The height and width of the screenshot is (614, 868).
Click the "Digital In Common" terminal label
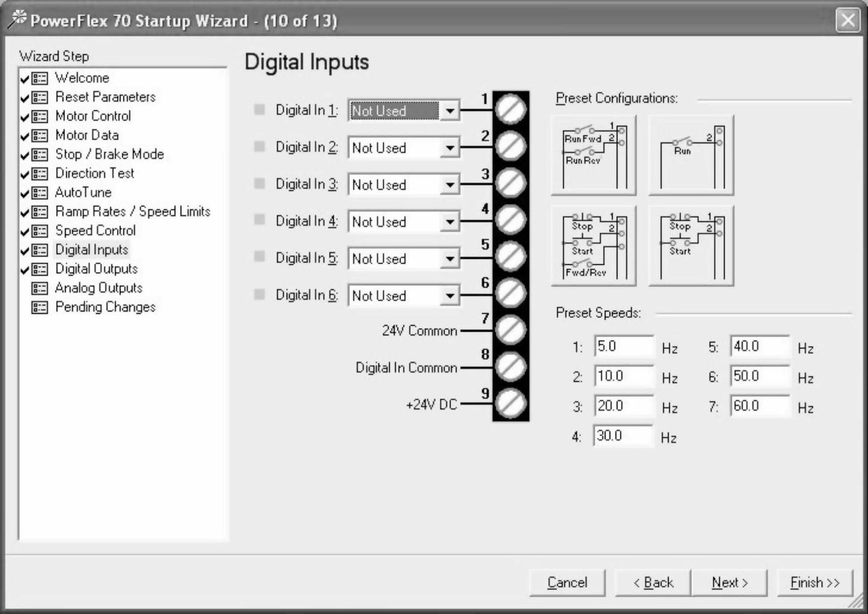(x=406, y=368)
